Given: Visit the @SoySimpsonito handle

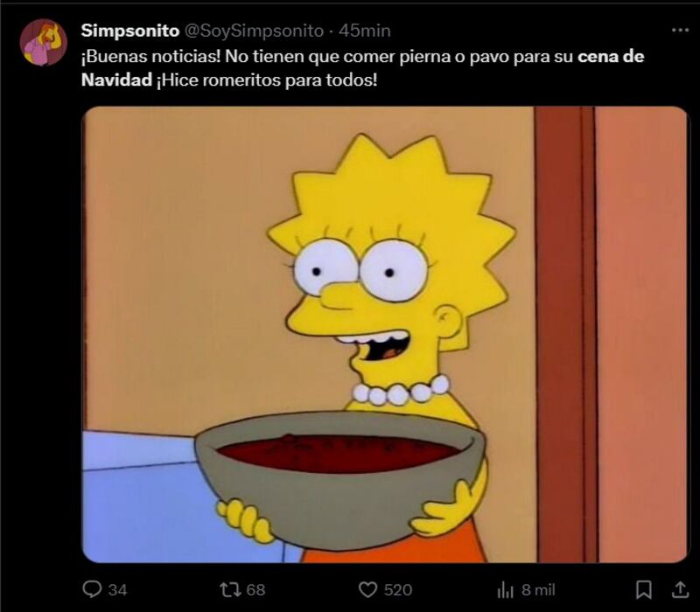Looking at the screenshot, I should (x=254, y=31).
